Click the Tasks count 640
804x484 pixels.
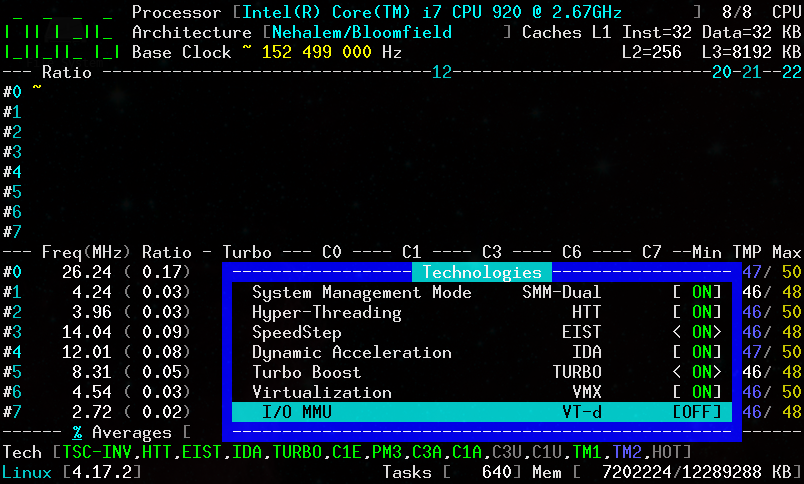tap(497, 472)
